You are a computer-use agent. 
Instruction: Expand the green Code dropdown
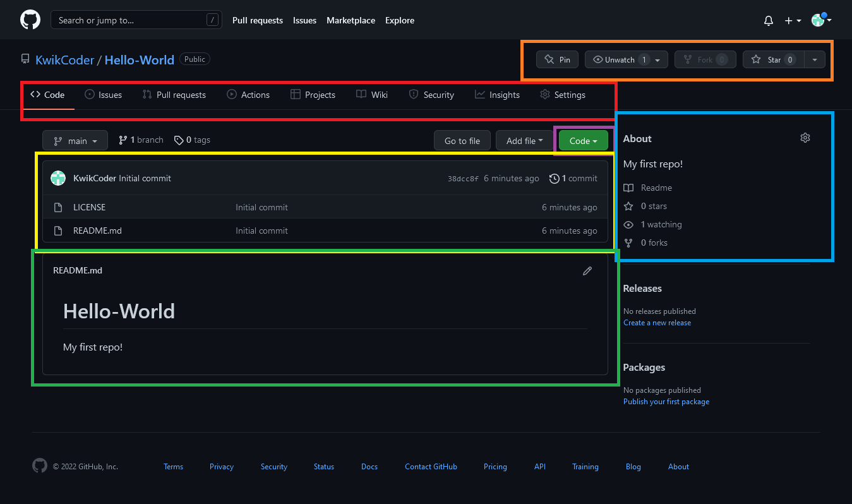[x=583, y=140]
